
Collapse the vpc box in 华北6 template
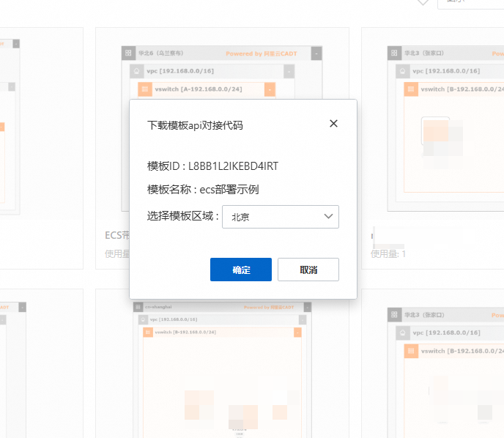point(289,71)
